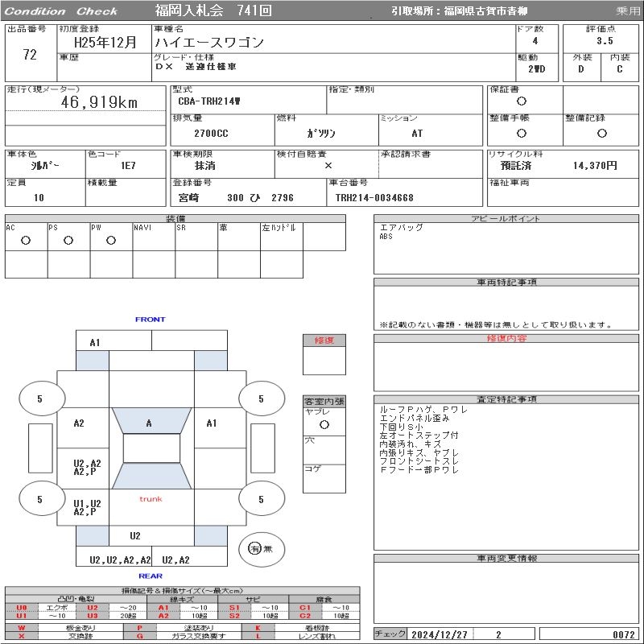Image resolution: width=644 pixels, height=644 pixels.
Task: Select the mileage 46,919km
Action: [99, 102]
